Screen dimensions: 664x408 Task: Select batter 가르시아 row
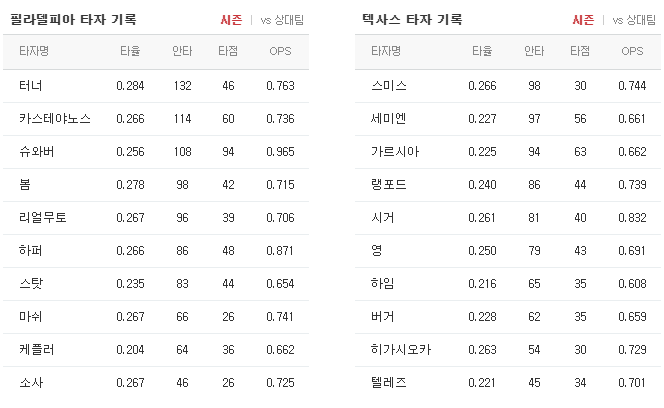coord(508,152)
